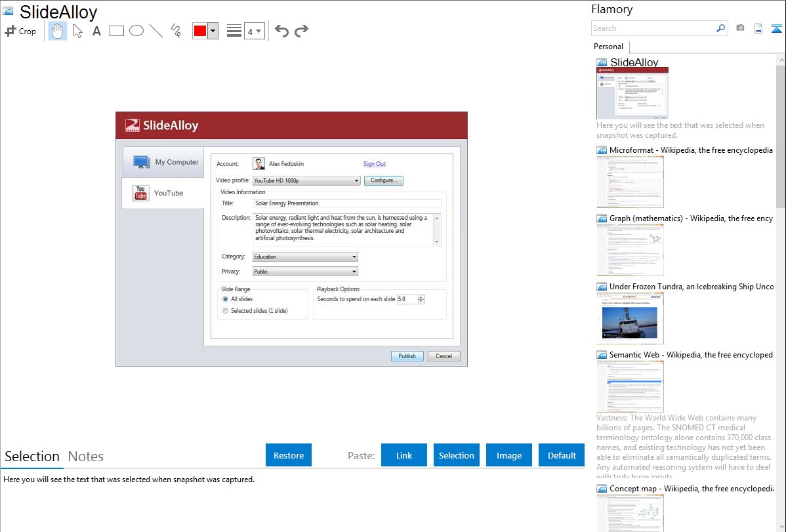Undo the last annotation
The width and height of the screenshot is (786, 532).
(x=281, y=31)
